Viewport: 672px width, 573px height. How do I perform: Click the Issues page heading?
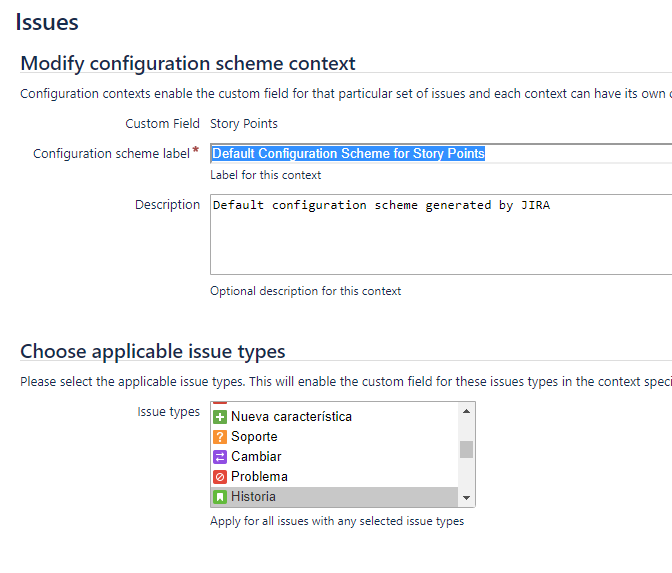(47, 22)
